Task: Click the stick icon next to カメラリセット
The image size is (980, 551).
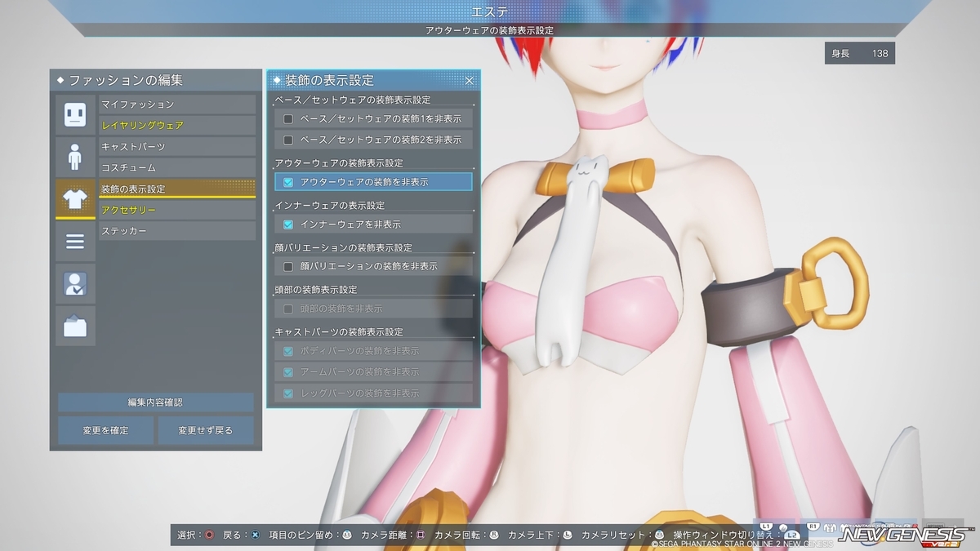Action: pyautogui.click(x=658, y=535)
